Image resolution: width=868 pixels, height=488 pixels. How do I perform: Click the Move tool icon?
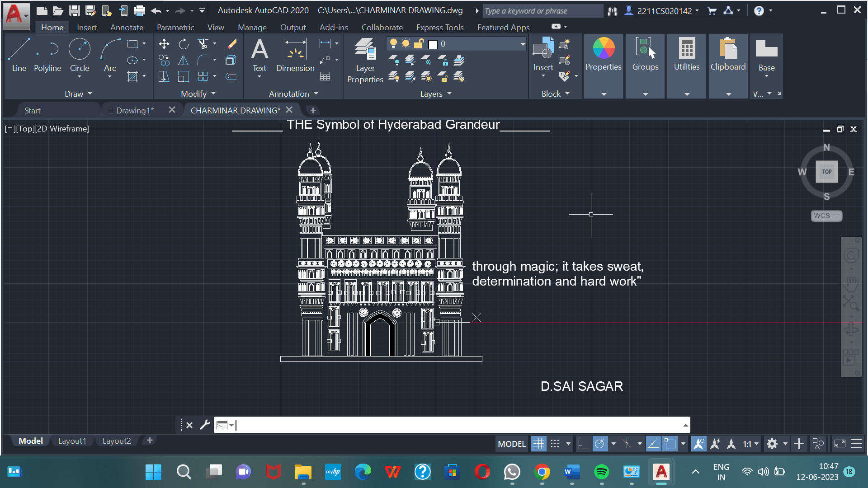(x=164, y=44)
